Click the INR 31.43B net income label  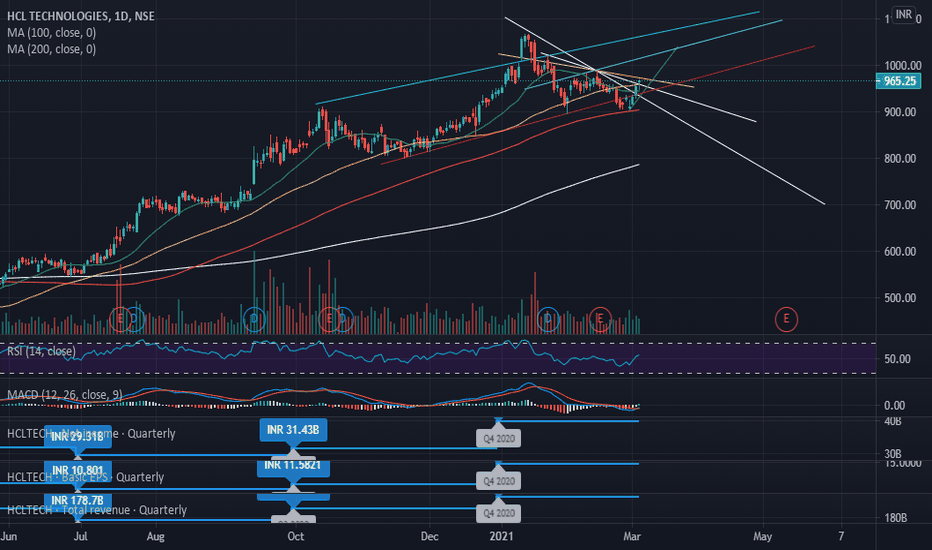pos(293,430)
